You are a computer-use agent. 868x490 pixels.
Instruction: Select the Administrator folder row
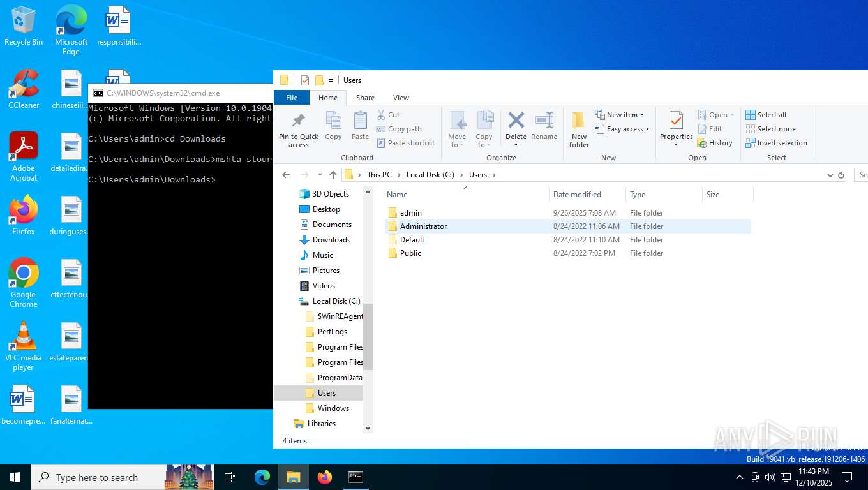tap(568, 226)
